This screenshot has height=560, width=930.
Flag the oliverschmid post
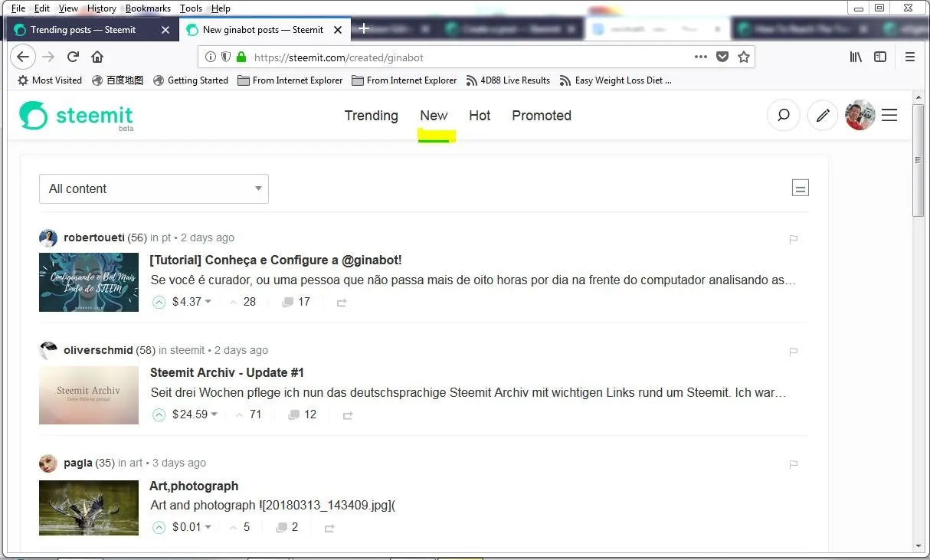click(794, 352)
